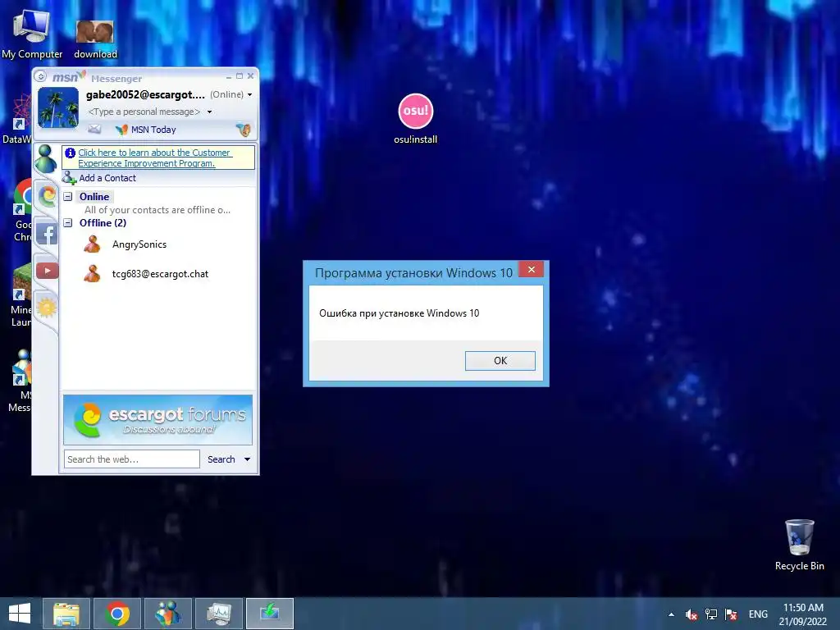Open the Search options dropdown arrow

pos(247,459)
